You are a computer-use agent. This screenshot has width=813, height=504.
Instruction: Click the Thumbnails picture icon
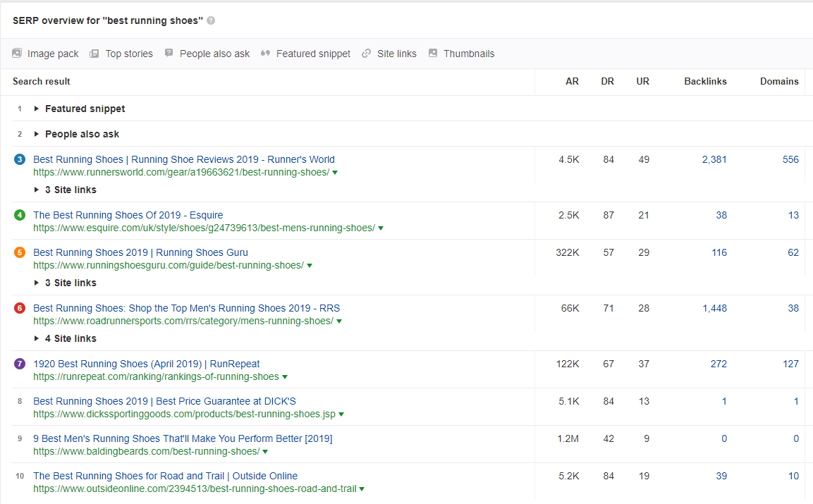433,53
